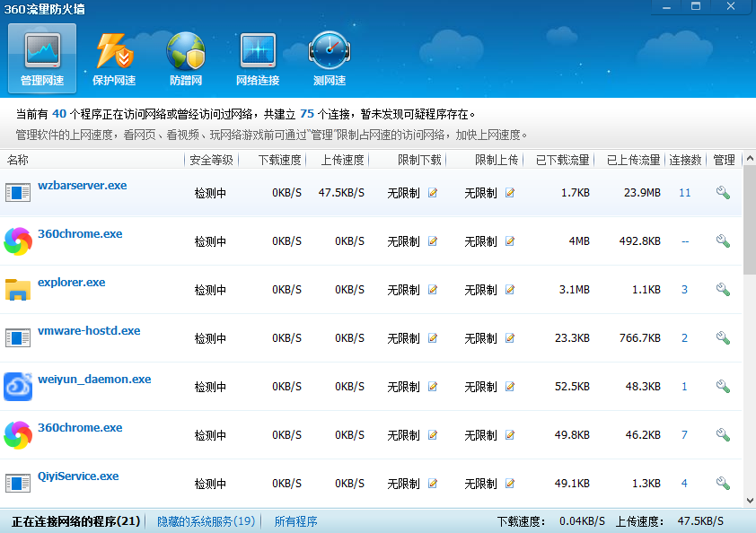This screenshot has width=756, height=533.
Task: Open manage wrench for wzbarserver.exe
Action: coord(723,193)
